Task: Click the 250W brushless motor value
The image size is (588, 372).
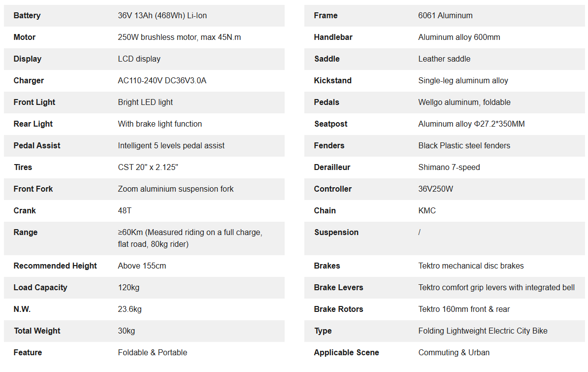Action: [179, 37]
